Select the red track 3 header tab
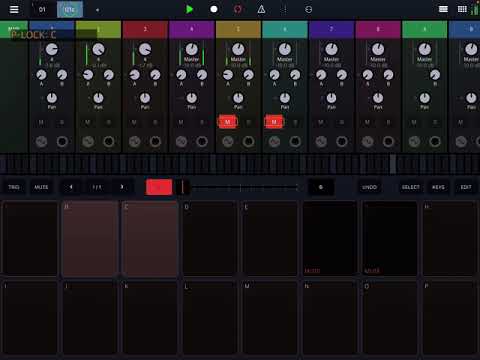The height and width of the screenshot is (360, 480). point(145,29)
